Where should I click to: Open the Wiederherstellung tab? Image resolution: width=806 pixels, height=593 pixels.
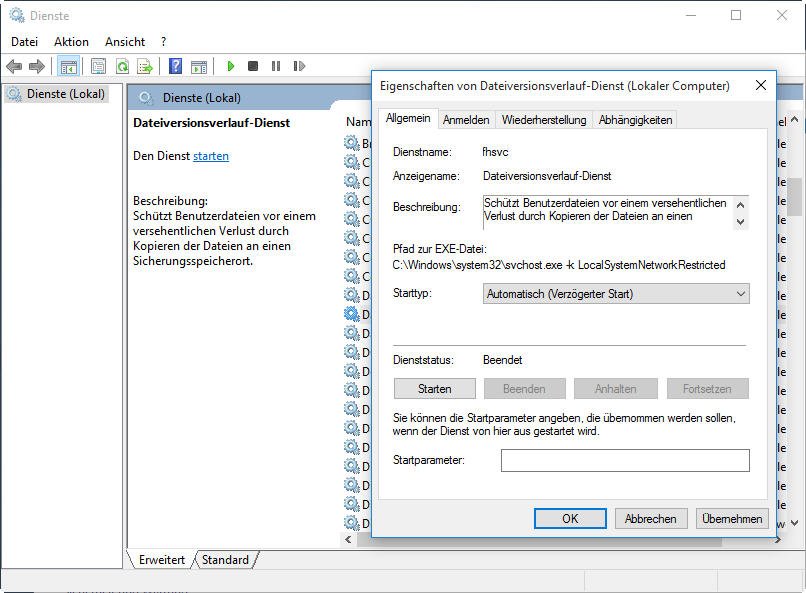pyautogui.click(x=543, y=120)
